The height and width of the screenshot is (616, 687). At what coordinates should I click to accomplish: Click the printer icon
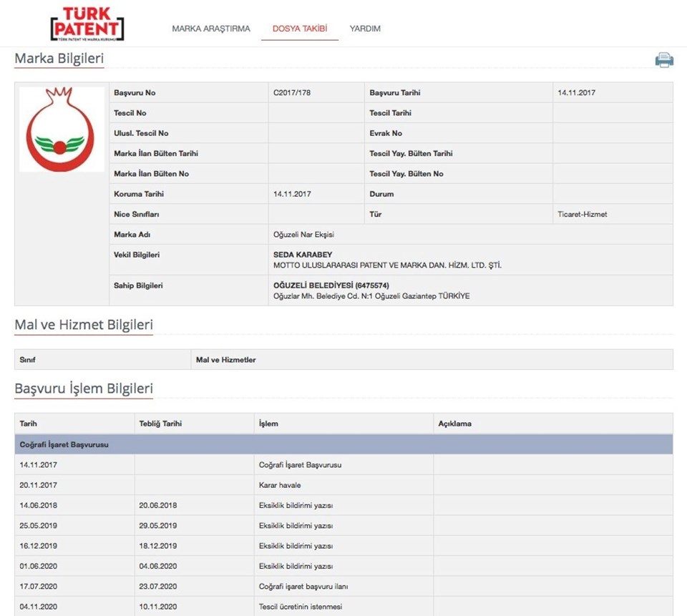coord(664,59)
